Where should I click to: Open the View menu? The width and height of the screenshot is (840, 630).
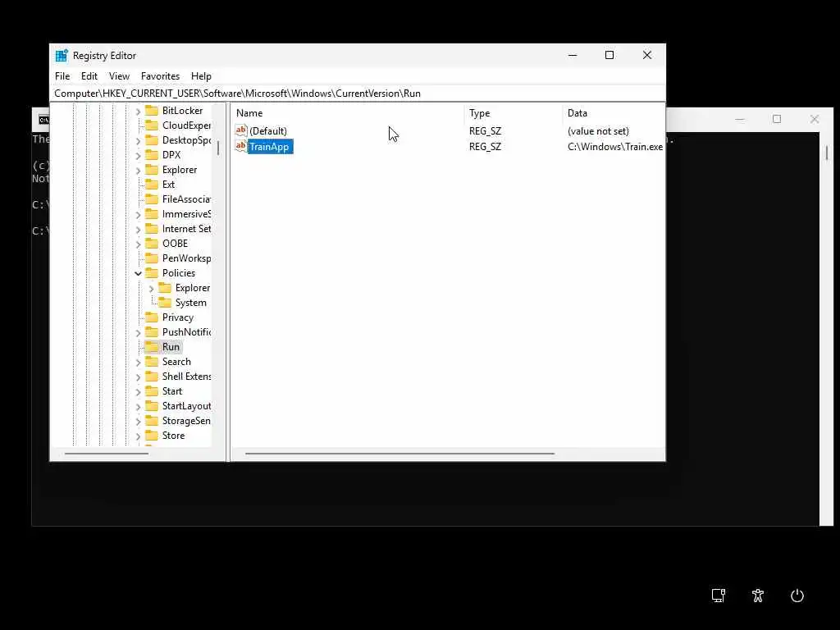[119, 76]
